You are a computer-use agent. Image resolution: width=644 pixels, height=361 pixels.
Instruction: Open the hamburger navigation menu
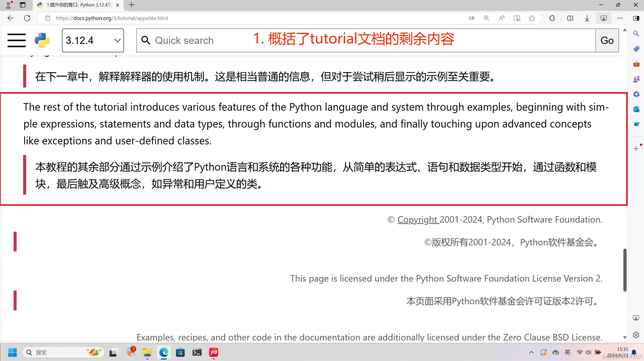coord(17,40)
